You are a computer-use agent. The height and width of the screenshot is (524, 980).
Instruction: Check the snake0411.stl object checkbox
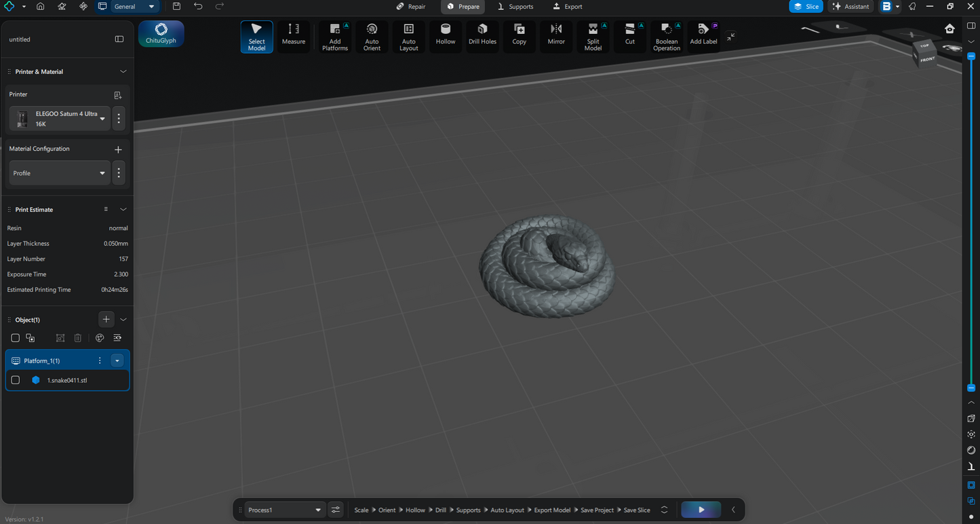click(16, 380)
